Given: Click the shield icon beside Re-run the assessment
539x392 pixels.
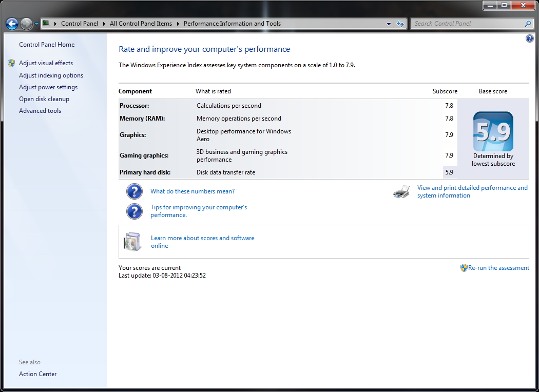Looking at the screenshot, I should pos(464,268).
